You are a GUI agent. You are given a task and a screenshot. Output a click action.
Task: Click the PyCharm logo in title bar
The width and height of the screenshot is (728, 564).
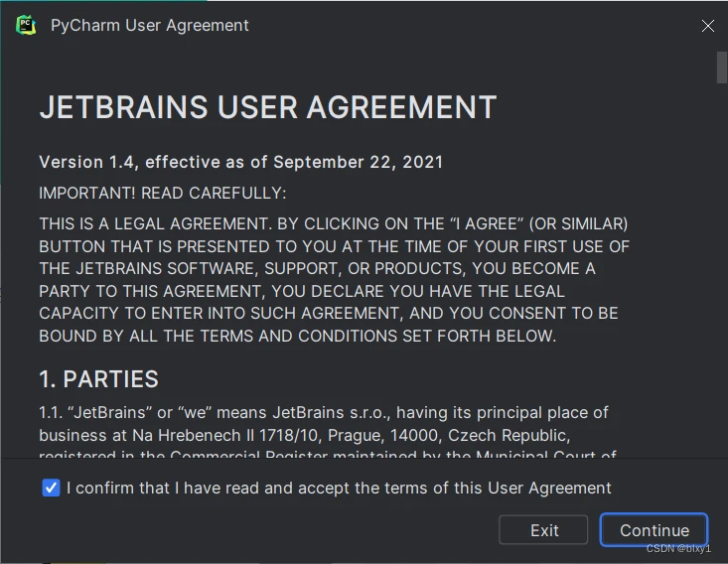[x=26, y=25]
